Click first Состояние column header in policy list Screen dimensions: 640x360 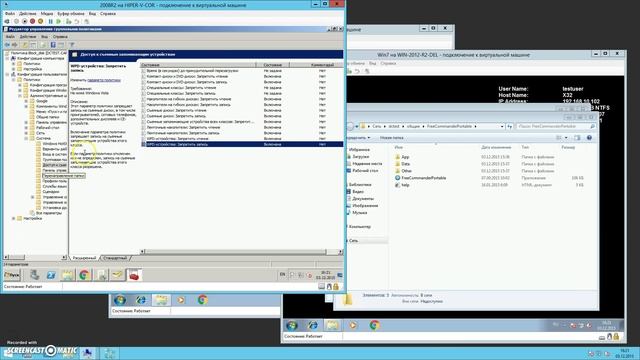(198, 65)
